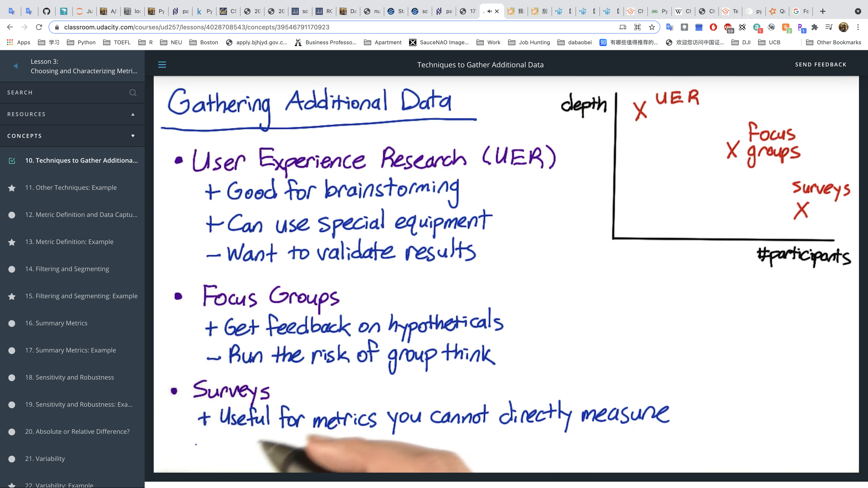868x488 pixels.
Task: Click the SEND FEEDBACK button
Action: pyautogui.click(x=821, y=65)
